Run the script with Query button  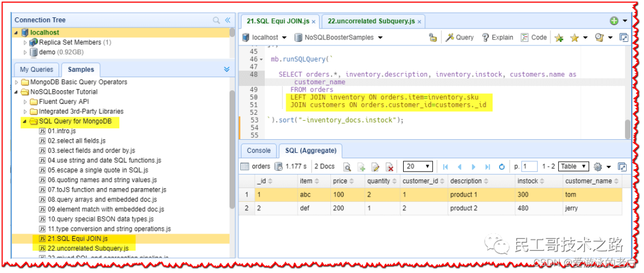pos(460,38)
